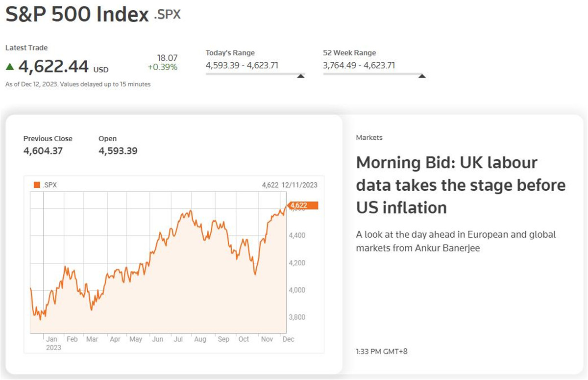Select the Mar label on chart time axis

92,339
